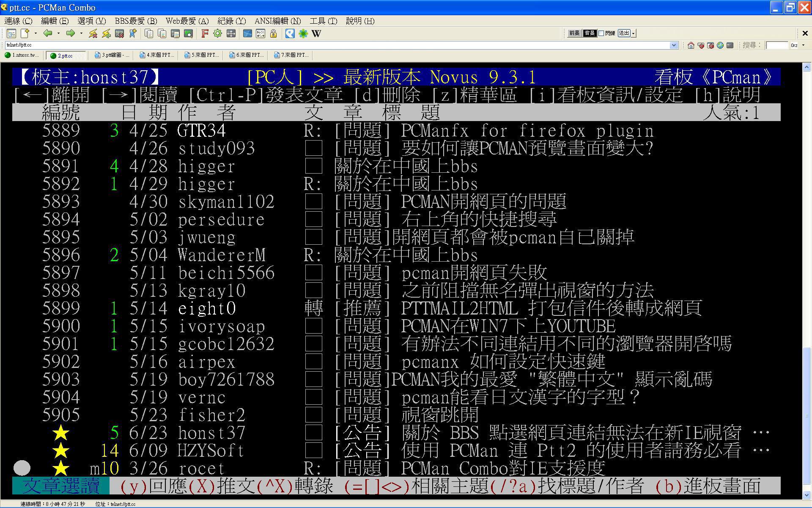
Task: Toggle the 閃爍 blink checkbox
Action: (x=601, y=33)
